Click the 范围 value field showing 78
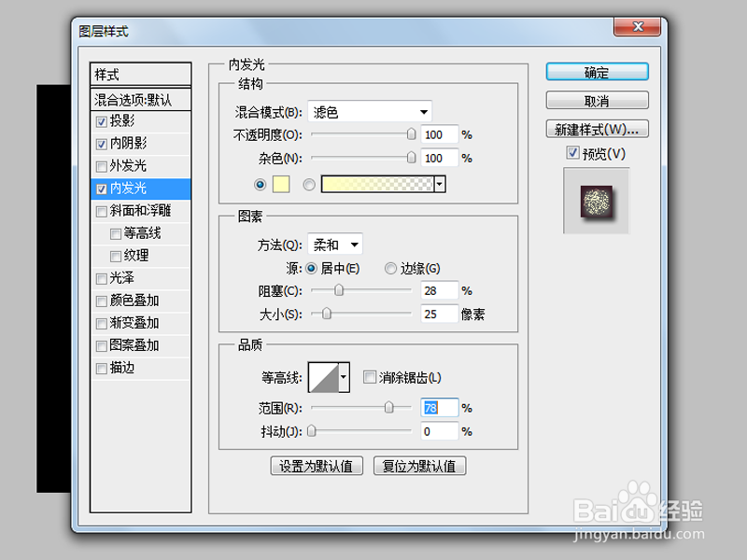The width and height of the screenshot is (747, 560). pyautogui.click(x=439, y=408)
